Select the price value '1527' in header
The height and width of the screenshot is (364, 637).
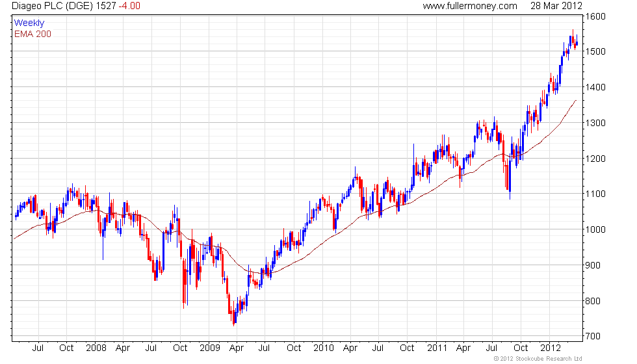106,6
